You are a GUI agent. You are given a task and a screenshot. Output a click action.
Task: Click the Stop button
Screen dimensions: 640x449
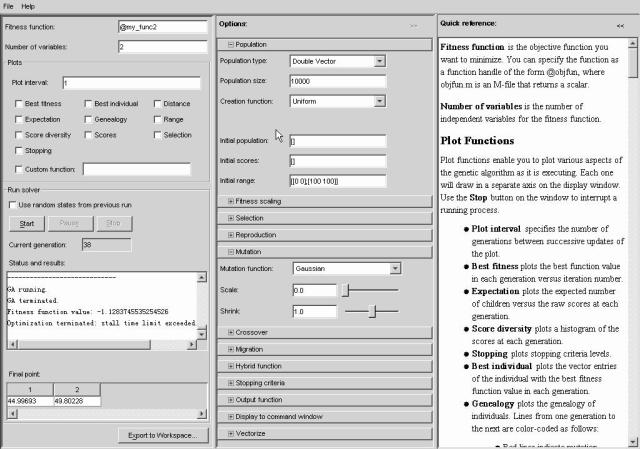pyautogui.click(x=113, y=224)
